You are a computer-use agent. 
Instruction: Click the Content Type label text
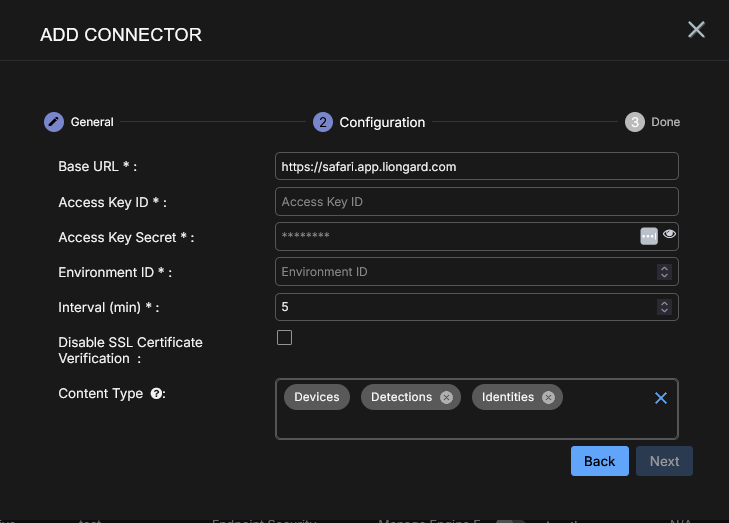tap(100, 394)
